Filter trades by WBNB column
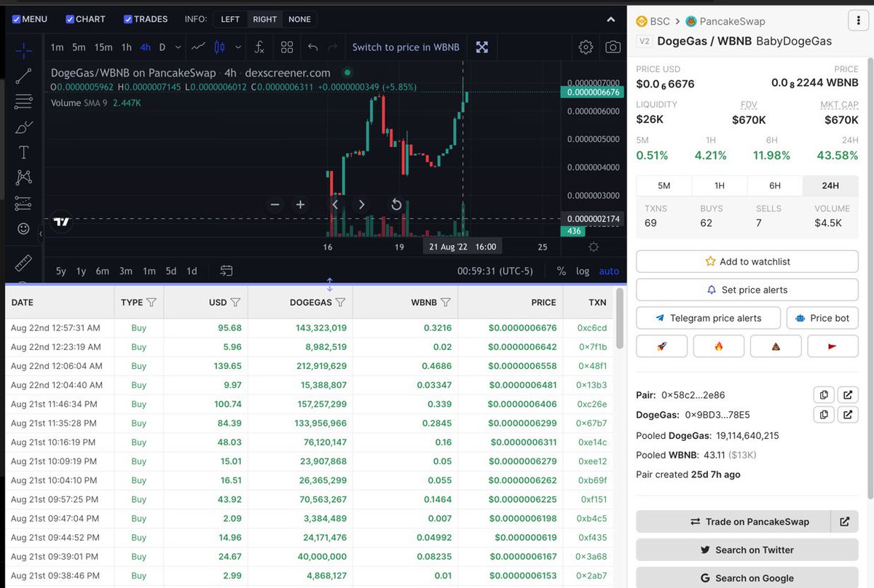This screenshot has height=588, width=874. point(446,302)
